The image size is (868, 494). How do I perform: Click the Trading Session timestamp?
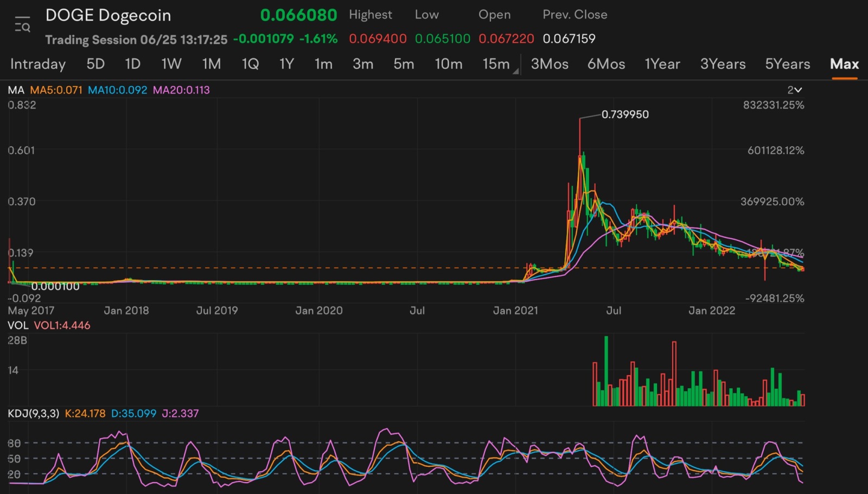[136, 40]
